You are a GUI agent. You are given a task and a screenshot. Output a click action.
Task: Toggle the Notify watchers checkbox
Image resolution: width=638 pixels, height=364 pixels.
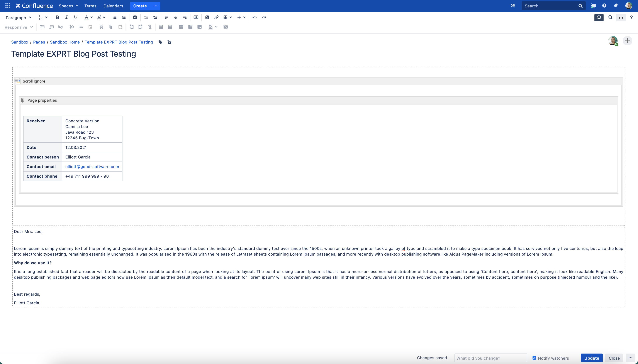click(x=534, y=358)
